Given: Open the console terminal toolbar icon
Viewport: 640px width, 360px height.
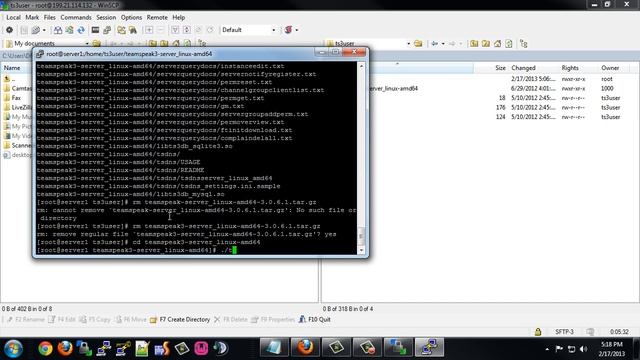Looking at the screenshot, I should click(x=95, y=30).
